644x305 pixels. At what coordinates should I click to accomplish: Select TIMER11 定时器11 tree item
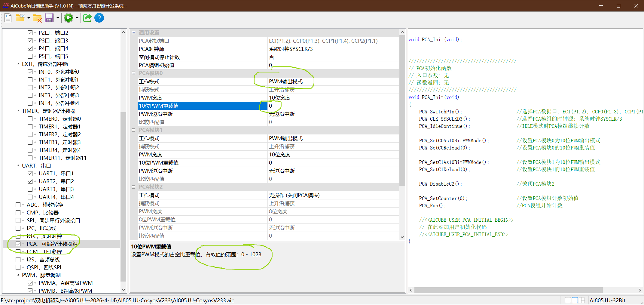click(63, 158)
